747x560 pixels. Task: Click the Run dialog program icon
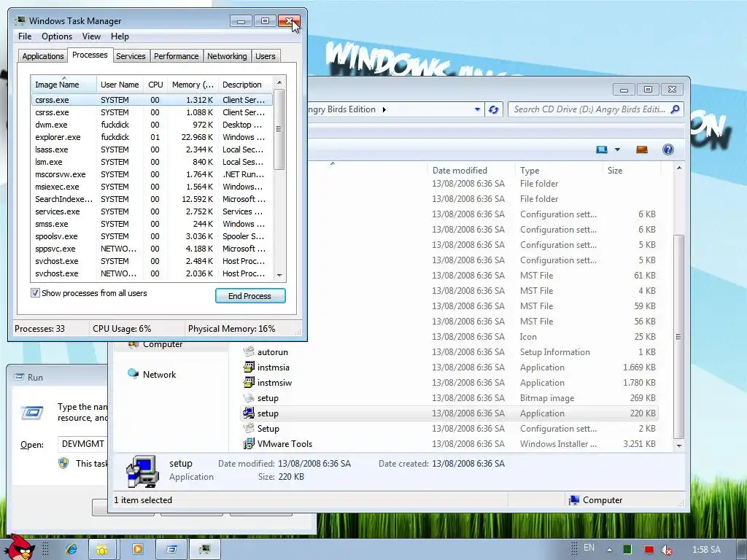(32, 412)
